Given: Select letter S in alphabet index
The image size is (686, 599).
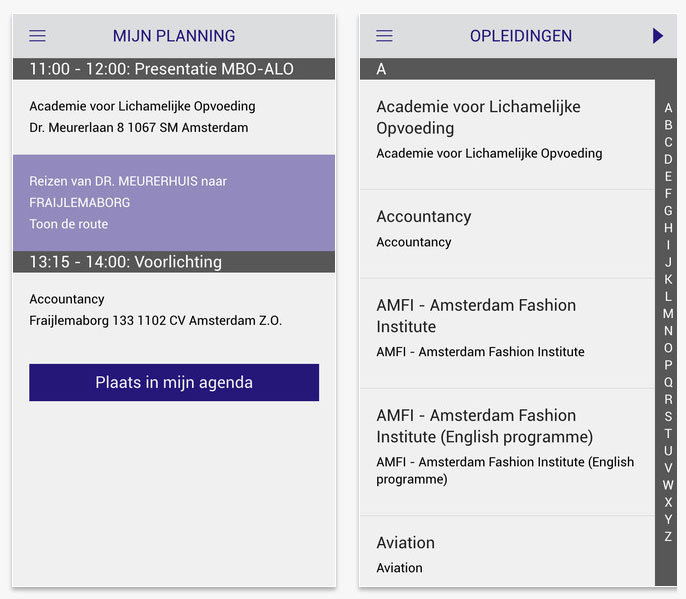Looking at the screenshot, I should (668, 416).
